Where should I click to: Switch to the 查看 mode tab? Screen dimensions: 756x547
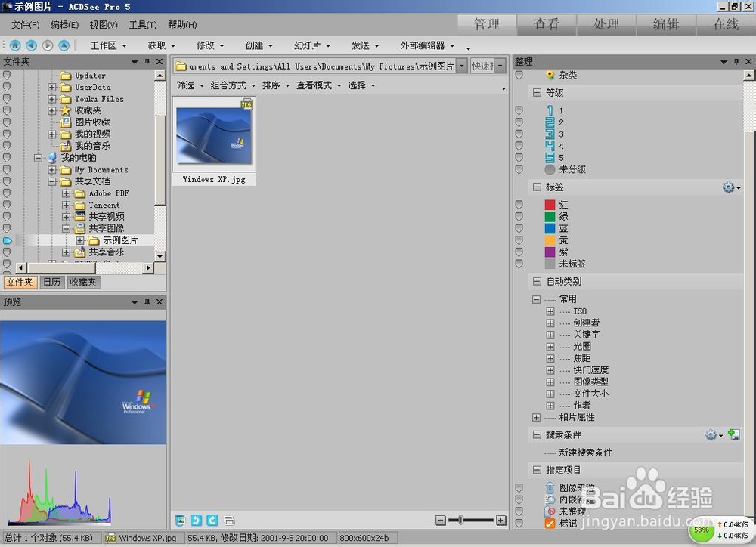click(x=547, y=25)
